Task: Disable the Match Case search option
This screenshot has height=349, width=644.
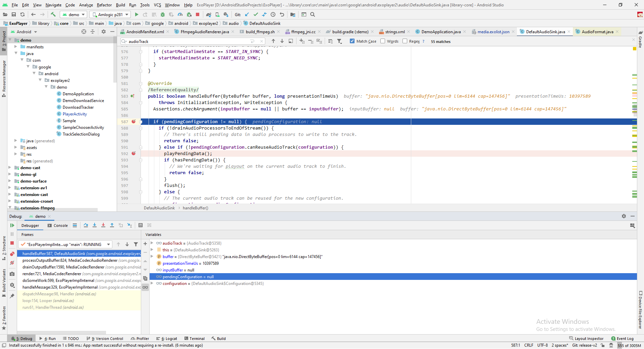Action: [x=352, y=41]
